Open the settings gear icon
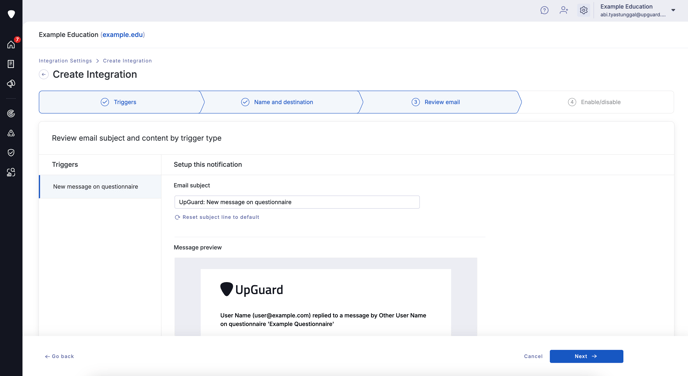 coord(583,10)
